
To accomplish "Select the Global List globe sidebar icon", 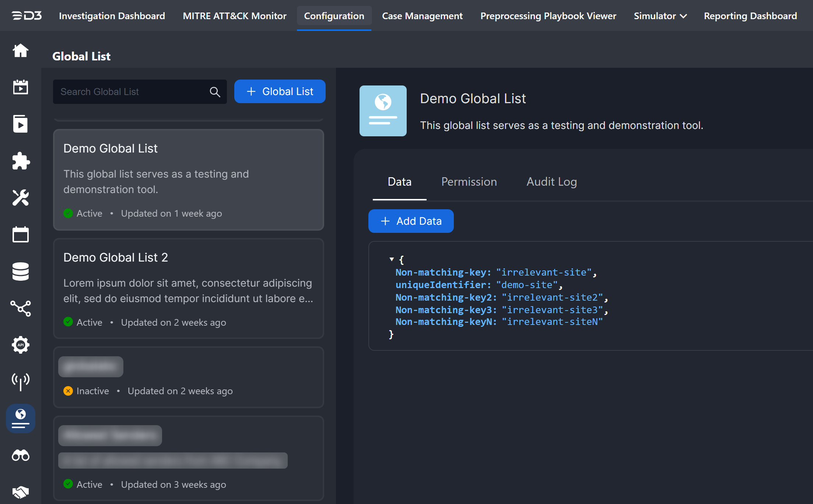I will [x=21, y=419].
